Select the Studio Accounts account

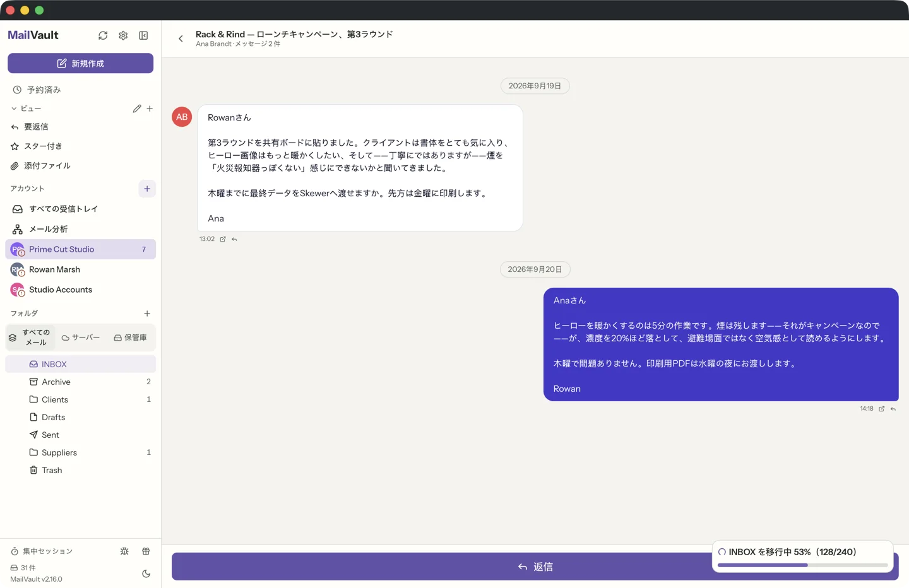tap(80, 290)
